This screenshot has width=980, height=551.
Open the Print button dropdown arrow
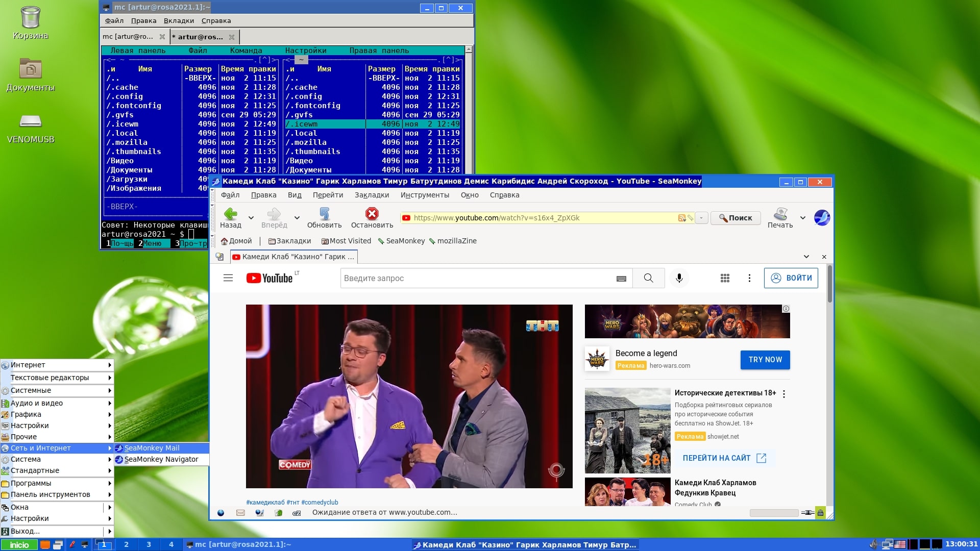[802, 218]
